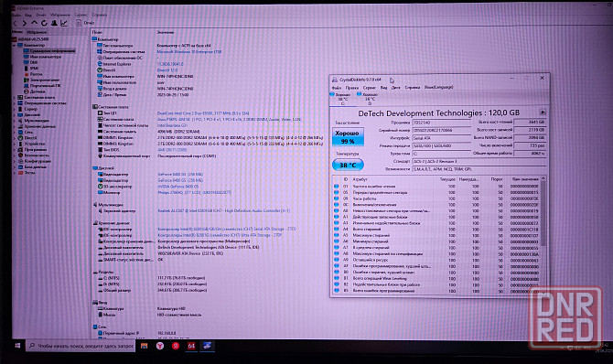Open the Yandex Browser taskbar icon

point(160,346)
